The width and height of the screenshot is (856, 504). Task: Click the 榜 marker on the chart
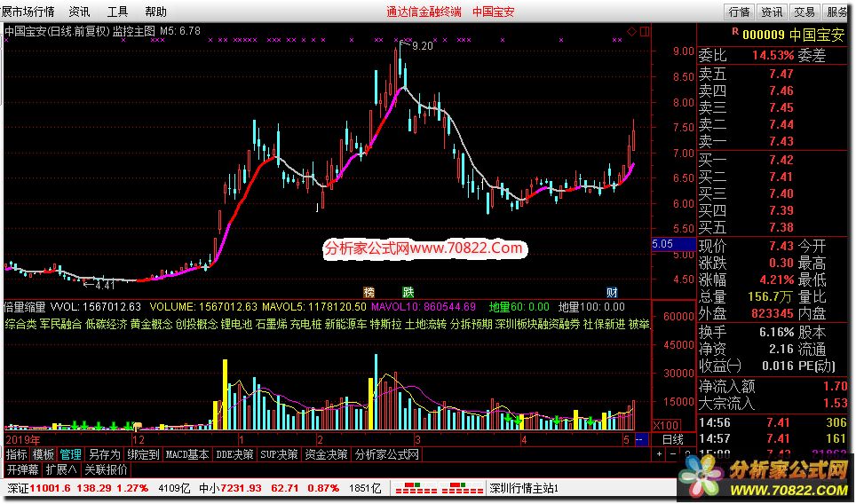369,292
